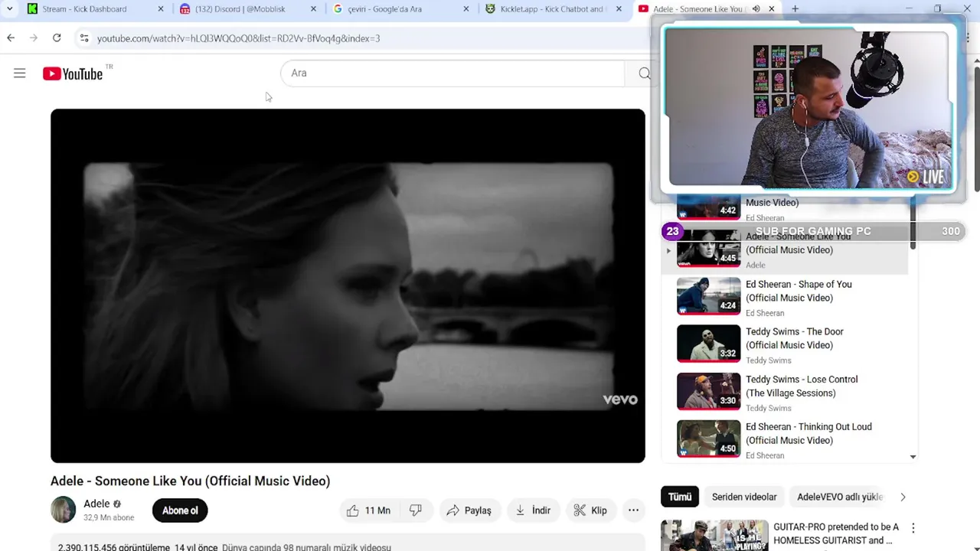Open a new browser tab
The image size is (980, 551).
coord(795,9)
